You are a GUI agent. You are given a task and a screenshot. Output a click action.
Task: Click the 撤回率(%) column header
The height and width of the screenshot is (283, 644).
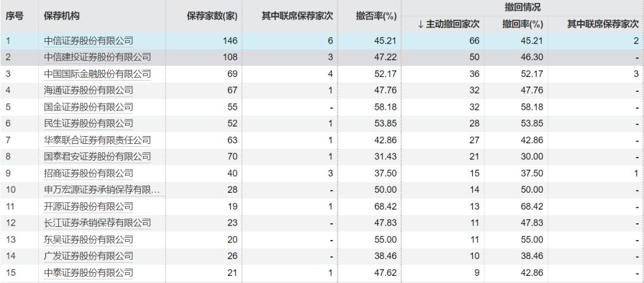click(522, 24)
